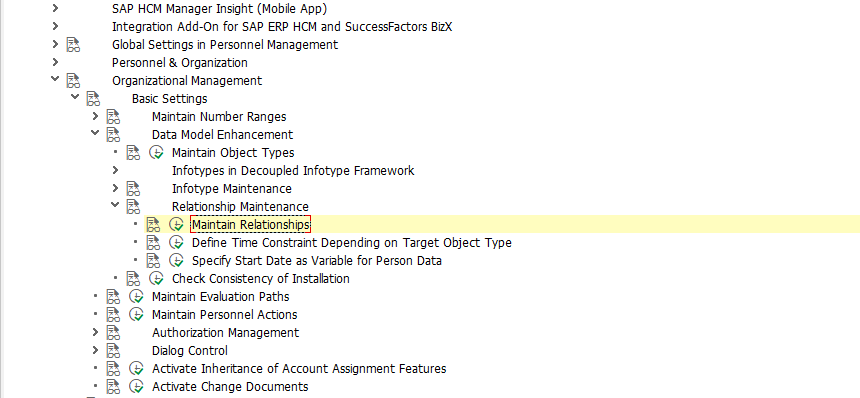Open documentation icon for Global Settings in Personnel Management

click(73, 45)
